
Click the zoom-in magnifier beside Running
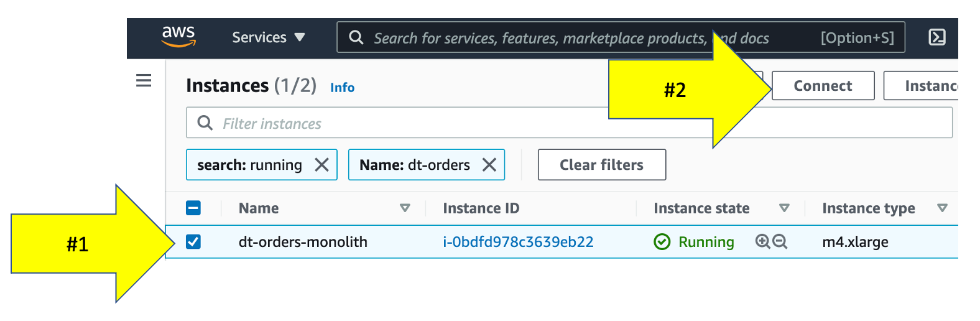[x=762, y=241]
